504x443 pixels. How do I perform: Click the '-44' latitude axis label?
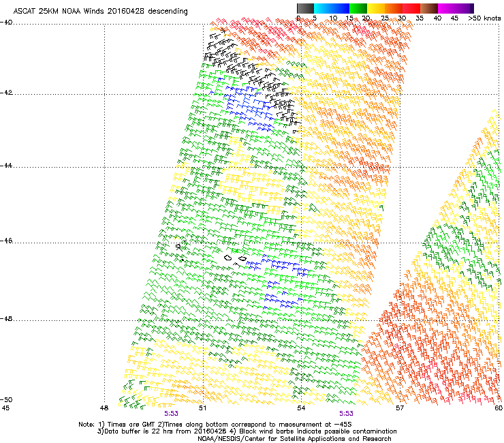tap(6, 166)
